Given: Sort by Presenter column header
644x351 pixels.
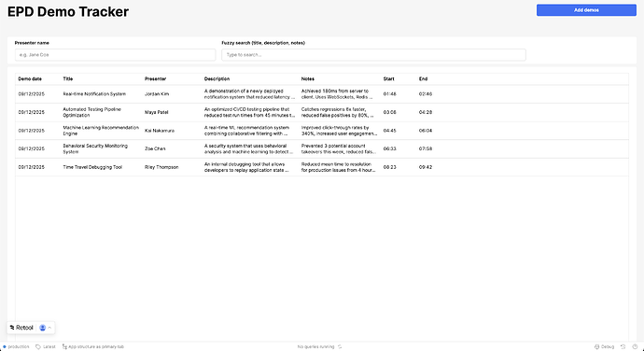Looking at the screenshot, I should pos(155,79).
